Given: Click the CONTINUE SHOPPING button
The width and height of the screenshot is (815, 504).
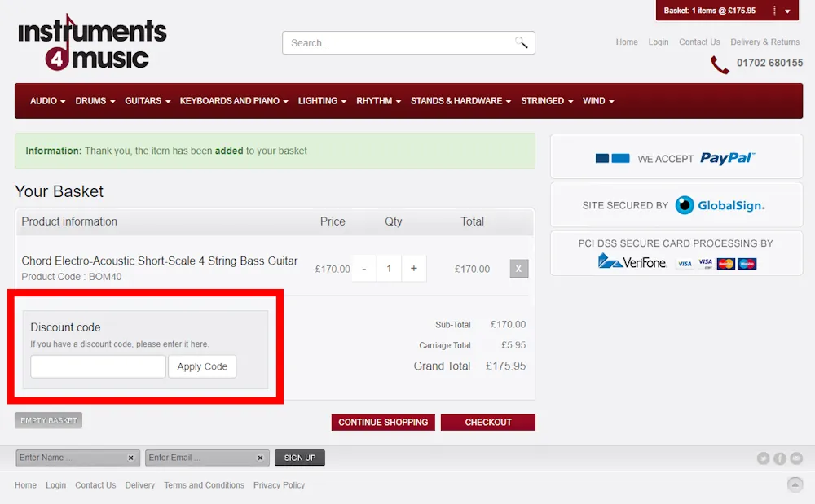Looking at the screenshot, I should (x=383, y=423).
